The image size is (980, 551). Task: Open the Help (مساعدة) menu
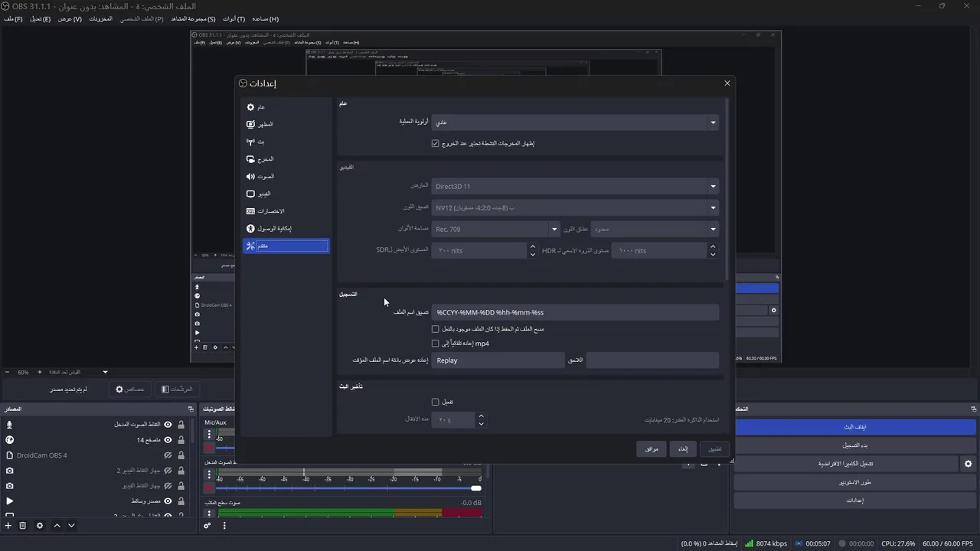(265, 19)
